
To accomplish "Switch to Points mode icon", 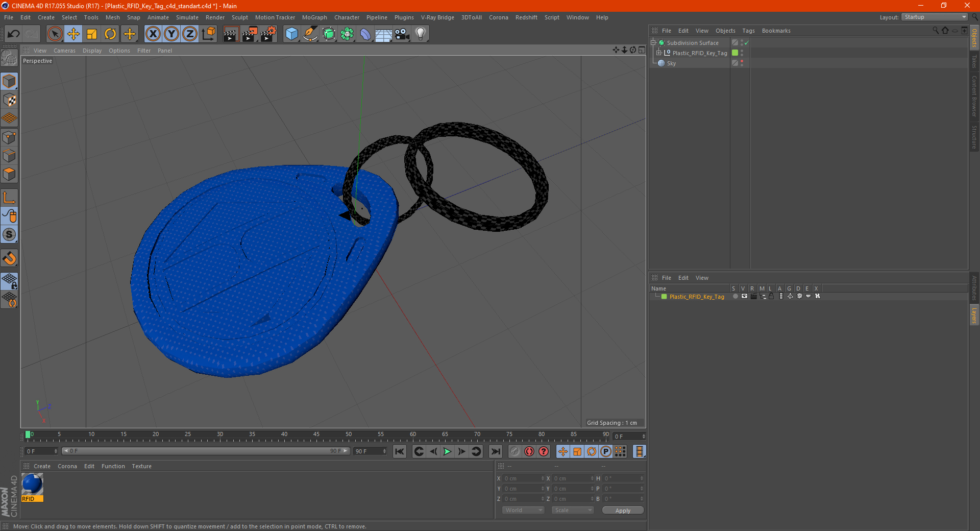I will pyautogui.click(x=9, y=137).
